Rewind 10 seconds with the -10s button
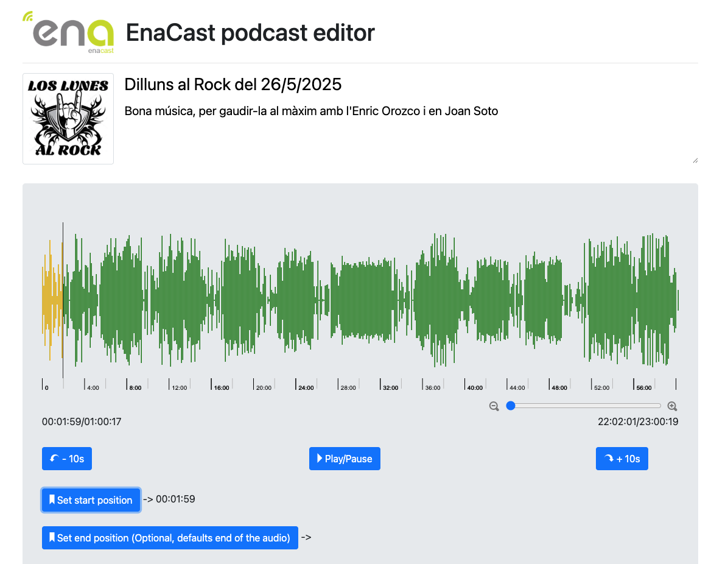 click(67, 459)
